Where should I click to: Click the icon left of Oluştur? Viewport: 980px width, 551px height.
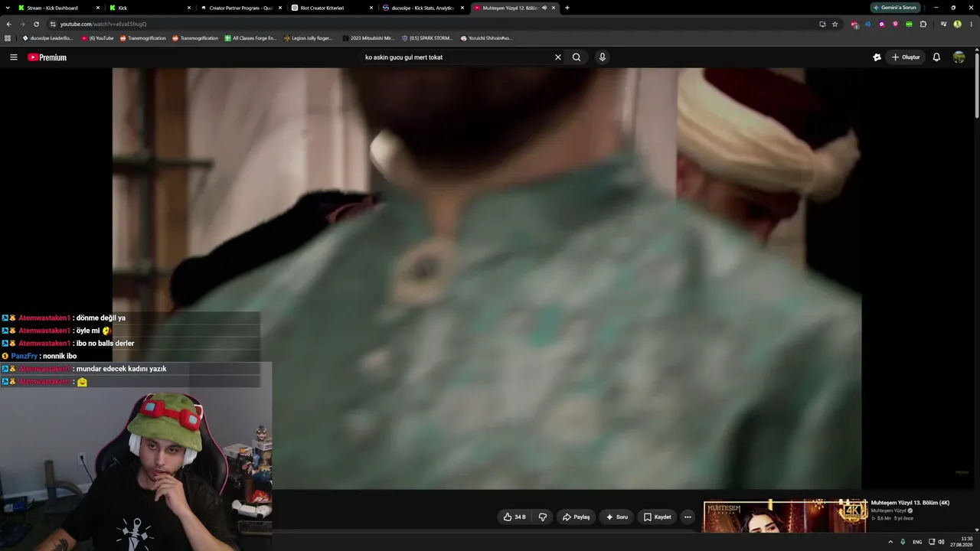point(877,57)
